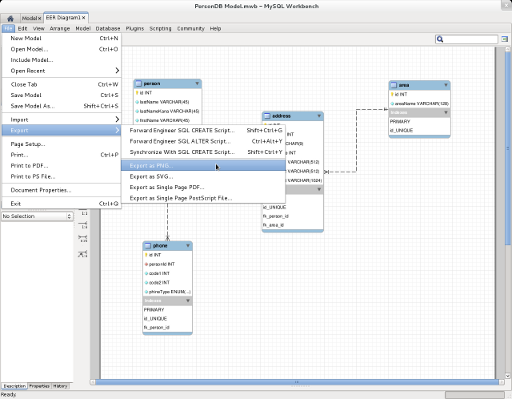
Task: Click the search magnifier icon
Action: 440,39
